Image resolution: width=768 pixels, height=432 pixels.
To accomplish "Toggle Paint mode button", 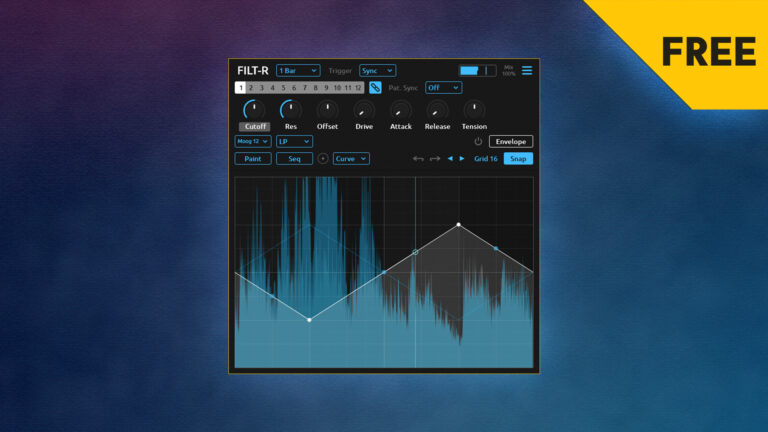I will (x=253, y=159).
